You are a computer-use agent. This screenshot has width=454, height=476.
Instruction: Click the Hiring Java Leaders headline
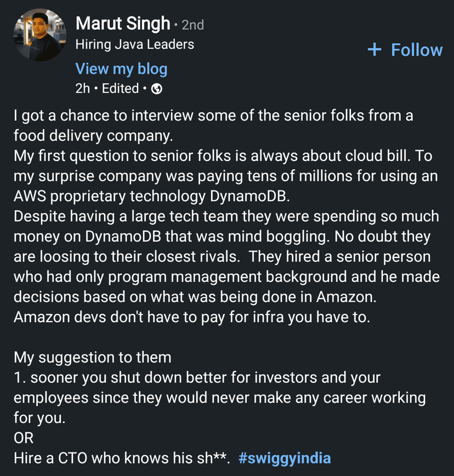134,44
